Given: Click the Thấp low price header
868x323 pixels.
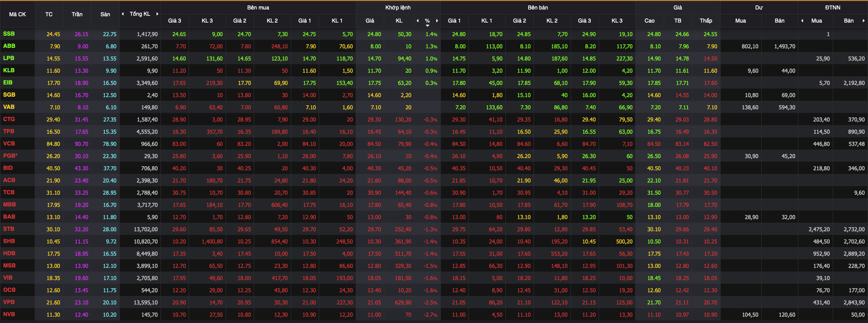Looking at the screenshot, I should tap(706, 21).
